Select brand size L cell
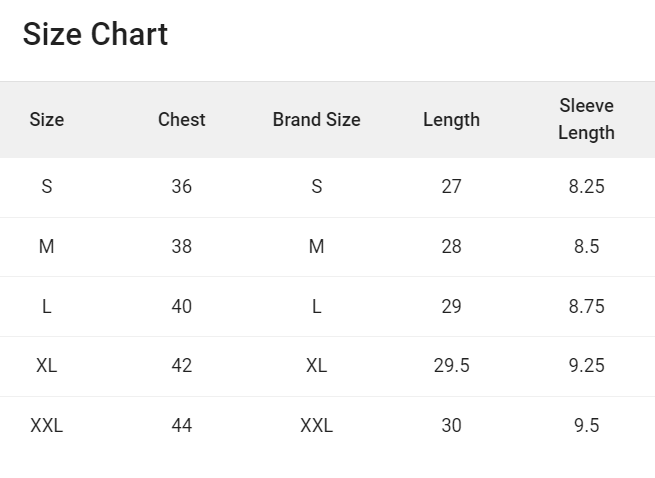 pyautogui.click(x=317, y=307)
